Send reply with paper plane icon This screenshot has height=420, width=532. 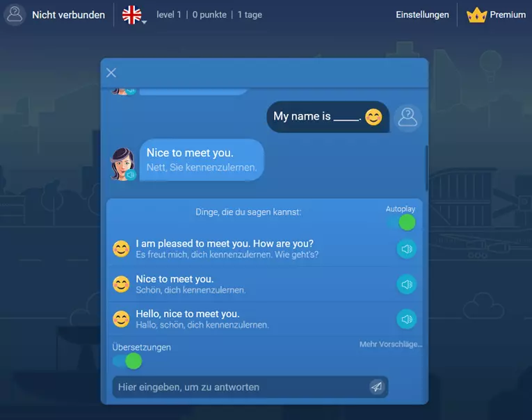[377, 387]
